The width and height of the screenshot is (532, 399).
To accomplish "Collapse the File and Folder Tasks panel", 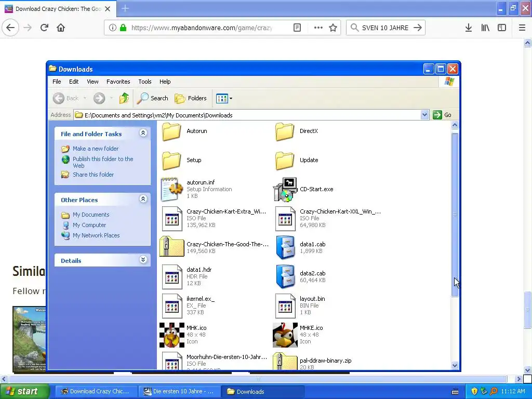I will pyautogui.click(x=143, y=133).
